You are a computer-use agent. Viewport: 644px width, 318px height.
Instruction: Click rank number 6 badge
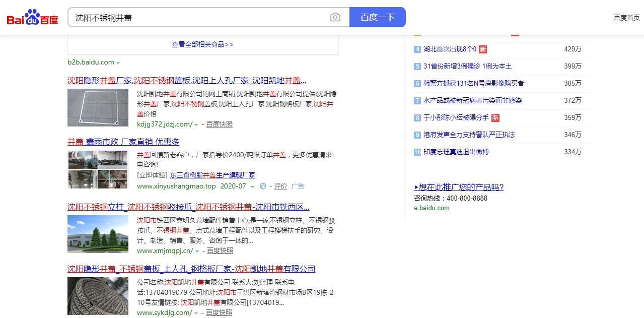[x=417, y=84]
